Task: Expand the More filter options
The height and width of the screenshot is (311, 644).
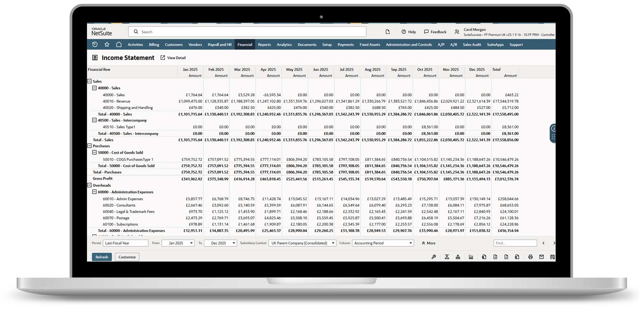Action: click(x=428, y=243)
